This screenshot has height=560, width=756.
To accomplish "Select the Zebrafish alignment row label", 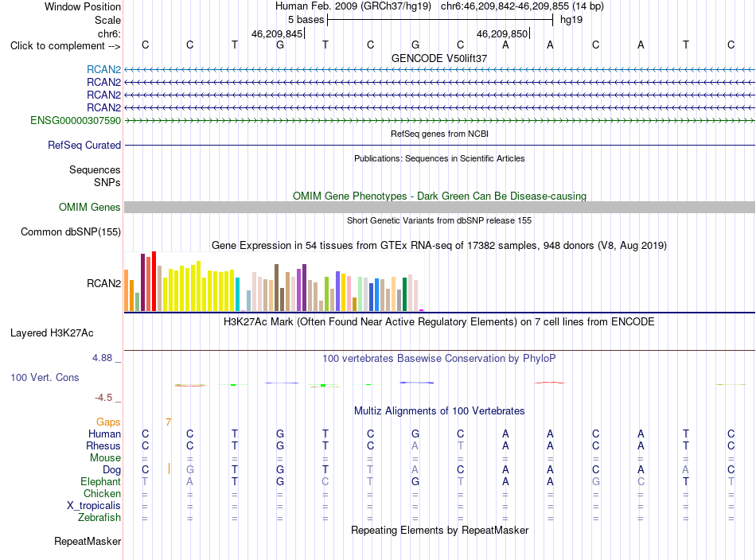I will (99, 518).
